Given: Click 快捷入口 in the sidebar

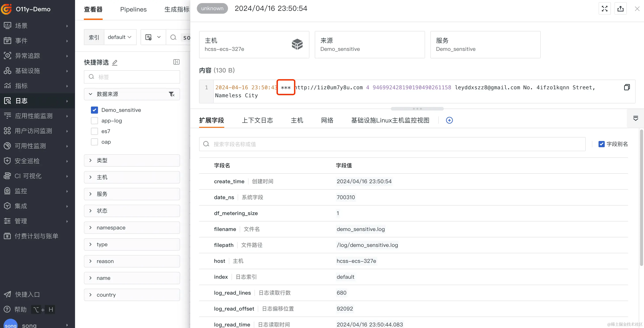Looking at the screenshot, I should 28,294.
